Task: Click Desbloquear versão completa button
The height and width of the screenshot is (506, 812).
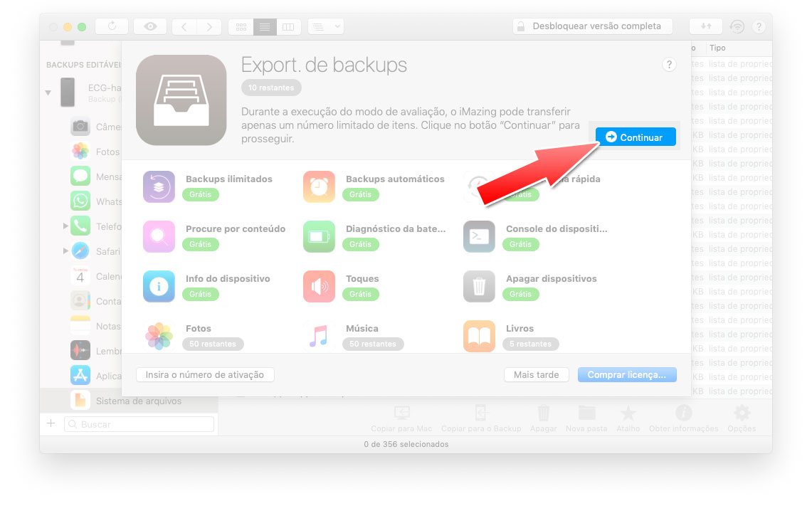Action: [592, 26]
